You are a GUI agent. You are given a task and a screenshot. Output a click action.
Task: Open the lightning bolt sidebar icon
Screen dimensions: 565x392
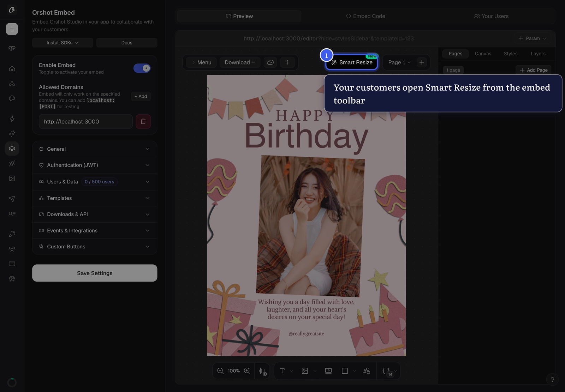click(x=12, y=119)
